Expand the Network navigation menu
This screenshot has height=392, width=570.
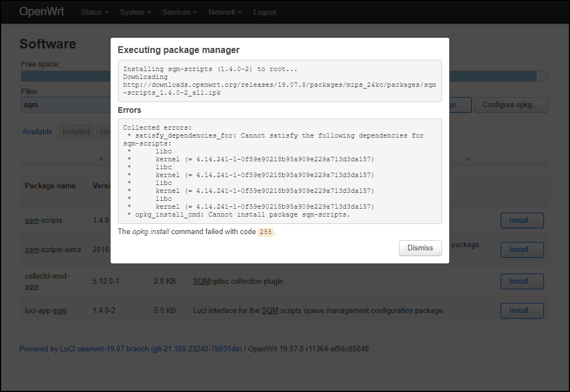pyautogui.click(x=225, y=12)
